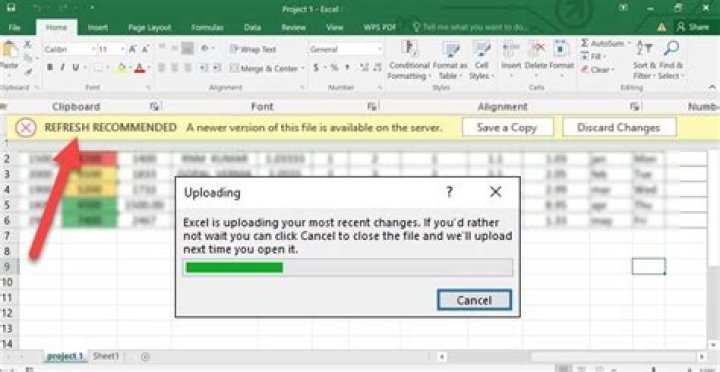
Task: Apply Comma Style icon
Action: click(x=347, y=68)
